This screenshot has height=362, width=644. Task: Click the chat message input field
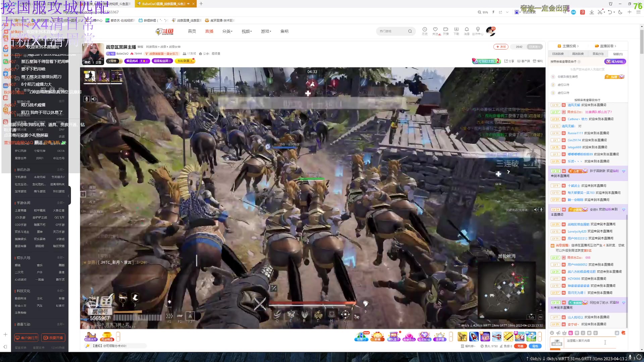590,342
